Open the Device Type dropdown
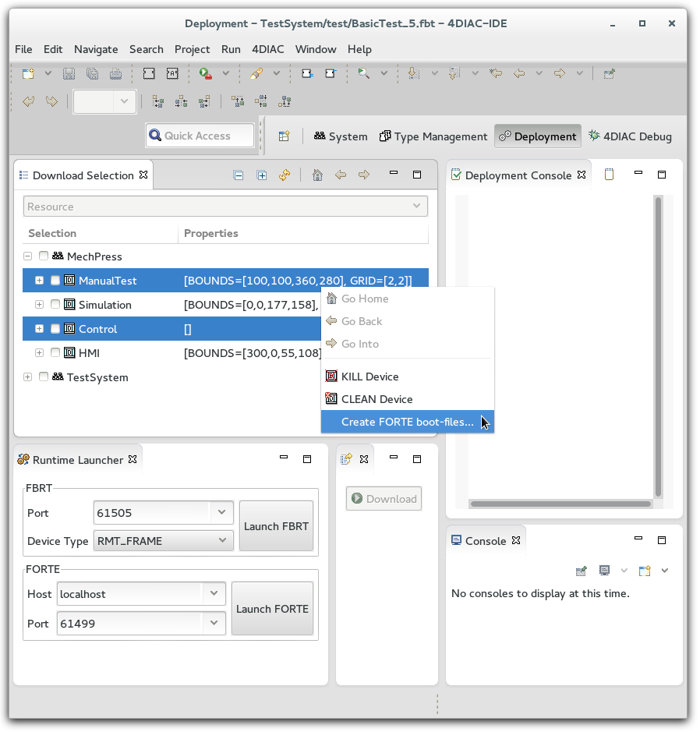The height and width of the screenshot is (732, 700). [x=221, y=540]
